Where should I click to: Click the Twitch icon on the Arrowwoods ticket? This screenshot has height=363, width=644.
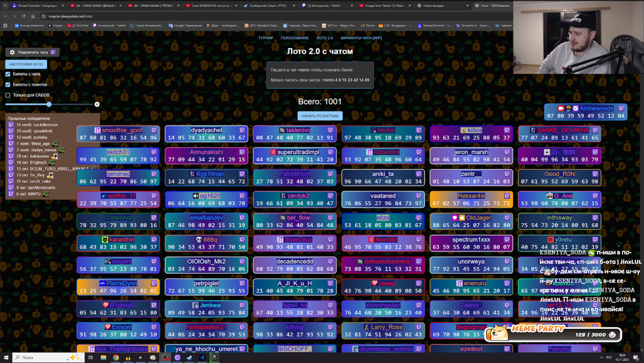click(621, 108)
